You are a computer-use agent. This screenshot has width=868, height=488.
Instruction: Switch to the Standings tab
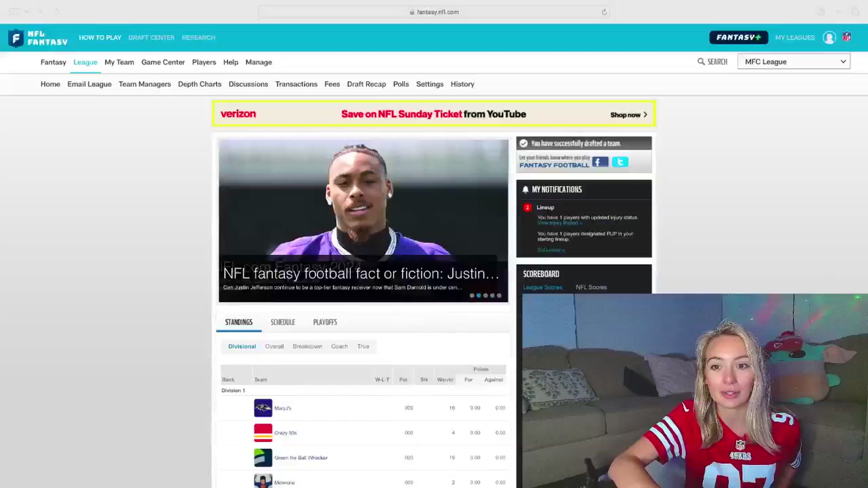pos(239,322)
